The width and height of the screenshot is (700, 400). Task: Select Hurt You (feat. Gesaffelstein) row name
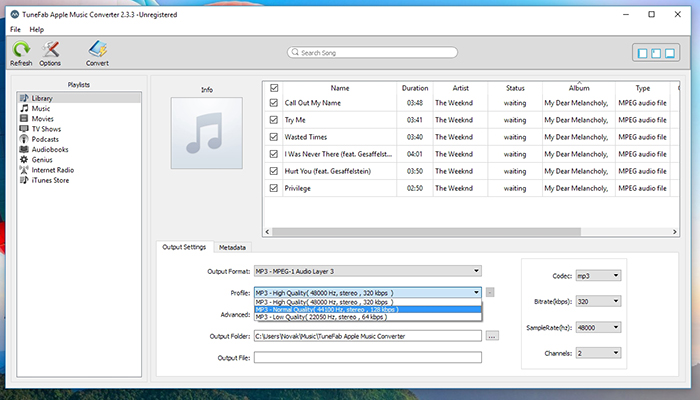pos(328,171)
